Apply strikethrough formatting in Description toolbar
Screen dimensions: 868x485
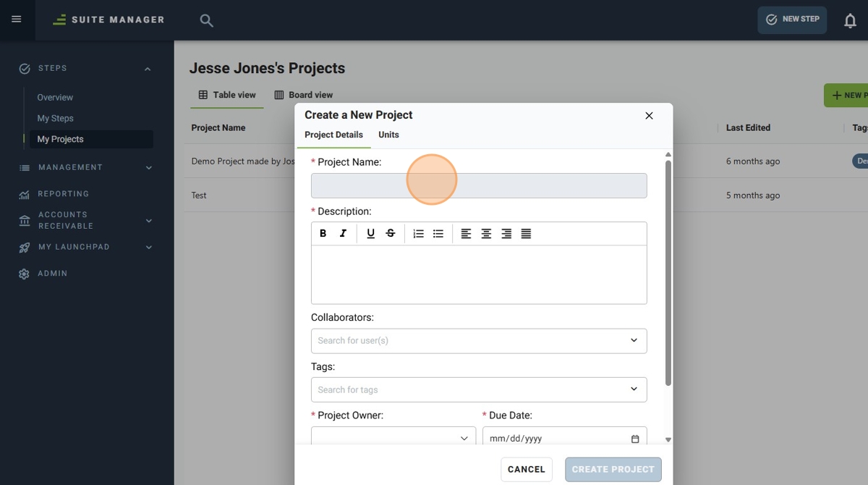click(391, 234)
